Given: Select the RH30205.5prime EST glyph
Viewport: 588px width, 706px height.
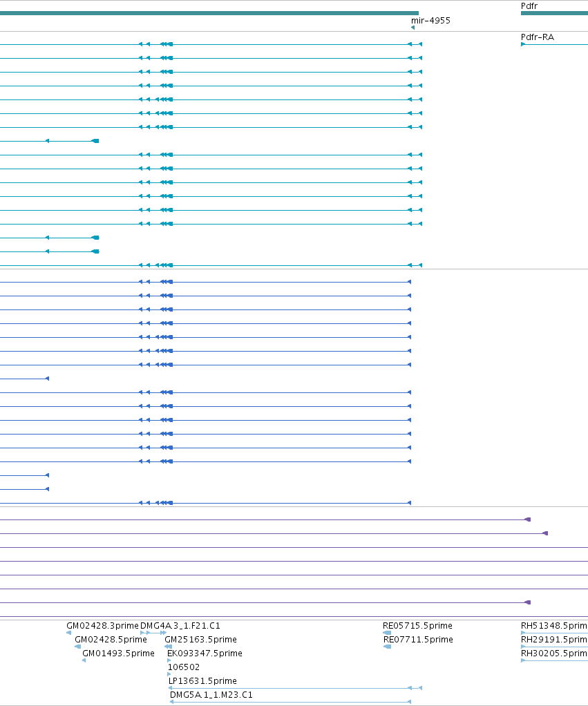Looking at the screenshot, I should [x=554, y=660].
